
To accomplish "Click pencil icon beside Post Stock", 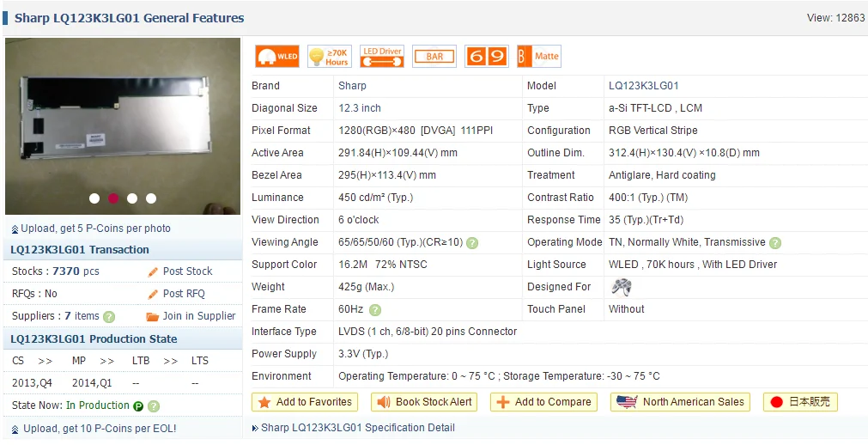I will (x=153, y=271).
